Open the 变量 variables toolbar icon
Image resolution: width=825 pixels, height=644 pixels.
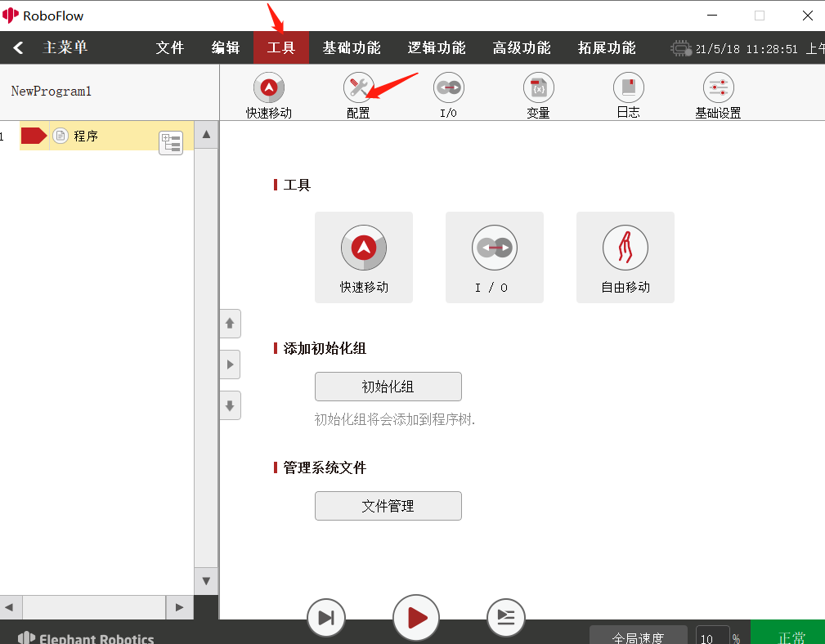click(x=539, y=87)
